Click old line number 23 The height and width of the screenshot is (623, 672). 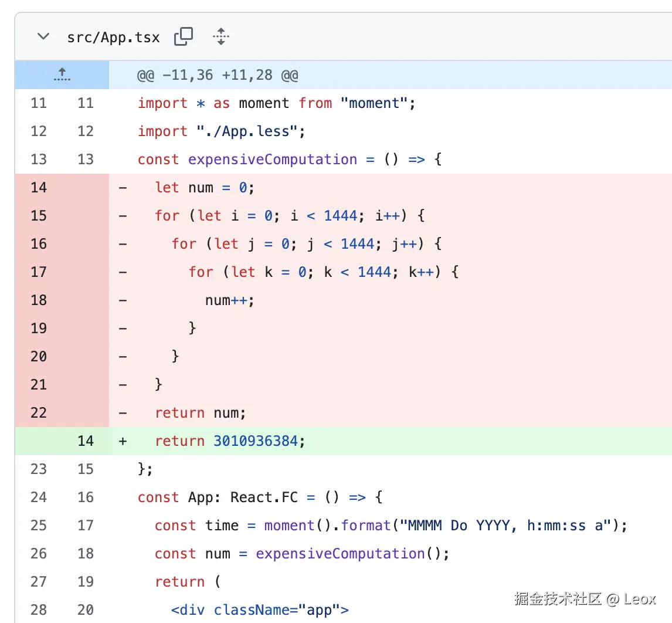pyautogui.click(x=39, y=469)
